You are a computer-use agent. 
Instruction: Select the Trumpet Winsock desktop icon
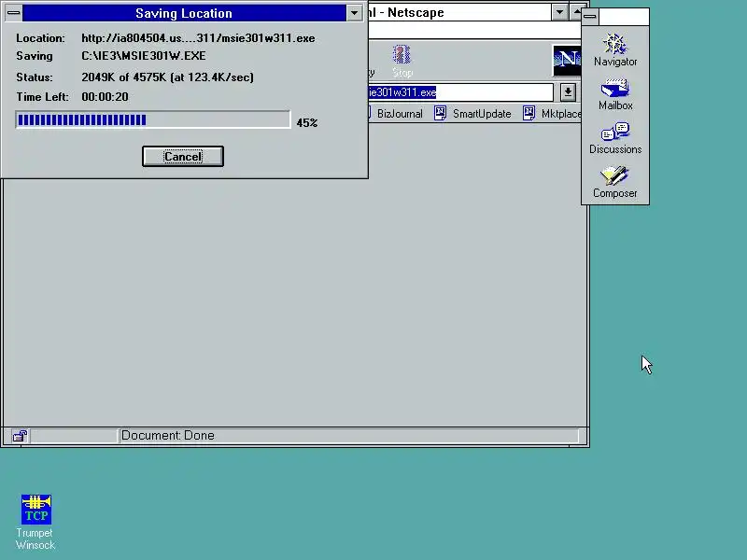point(35,522)
